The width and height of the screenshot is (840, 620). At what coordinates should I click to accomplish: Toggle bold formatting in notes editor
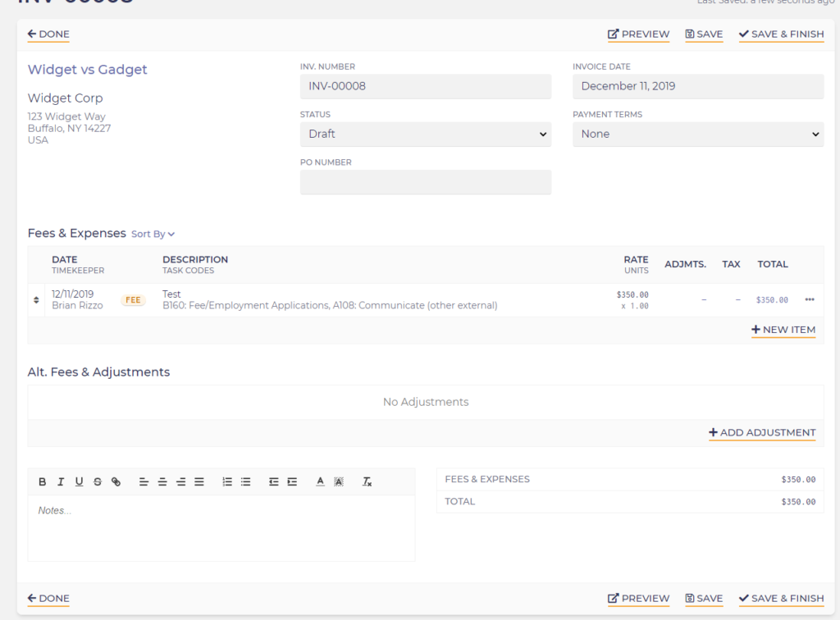tap(43, 482)
